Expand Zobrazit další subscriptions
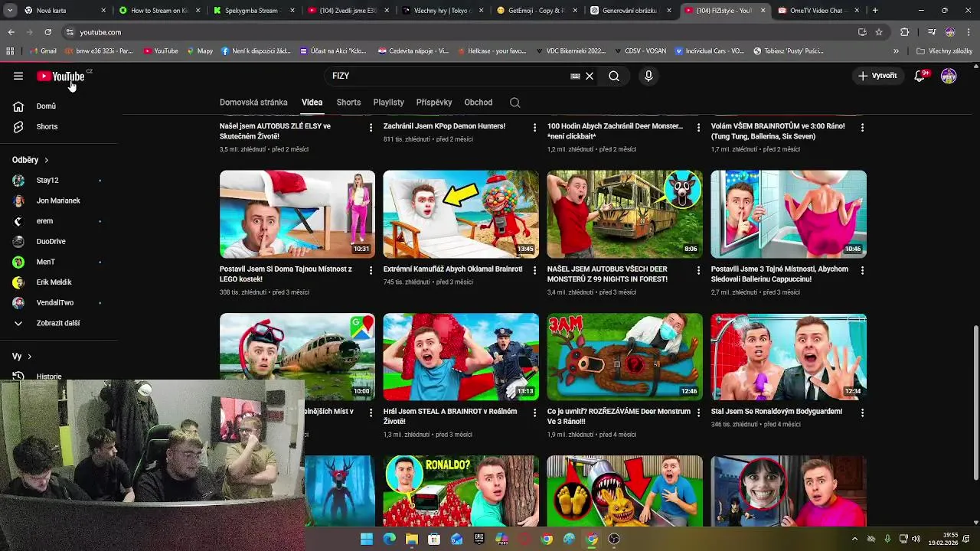This screenshot has width=980, height=551. click(x=58, y=323)
